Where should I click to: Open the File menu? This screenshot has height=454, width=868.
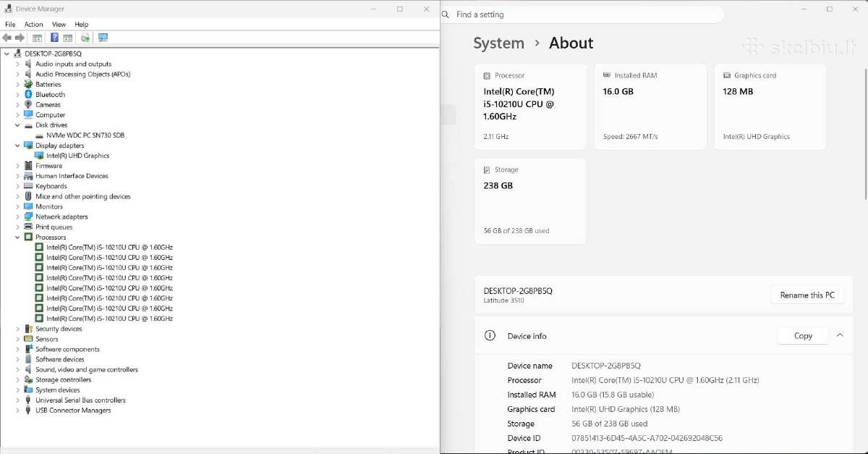[x=10, y=25]
